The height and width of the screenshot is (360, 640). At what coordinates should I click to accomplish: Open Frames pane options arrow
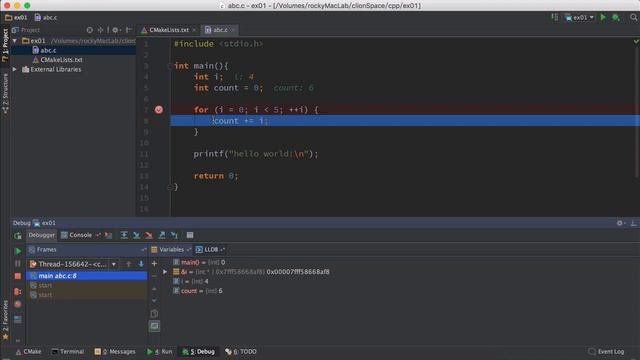[x=143, y=249]
